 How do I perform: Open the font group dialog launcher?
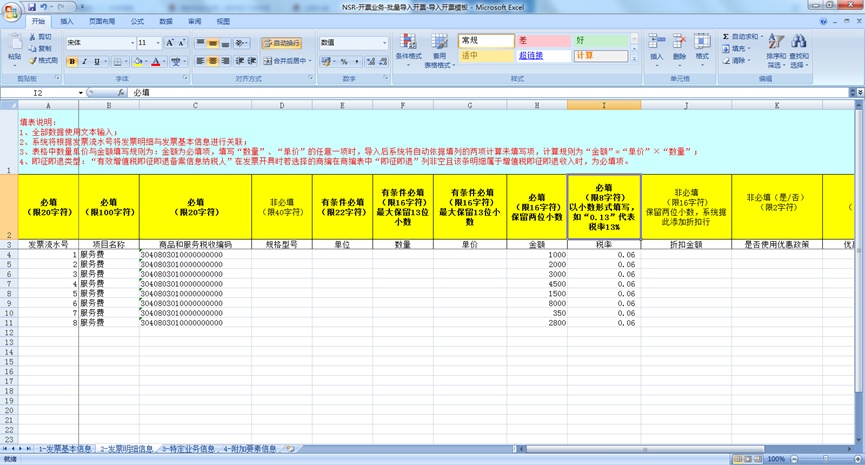[185, 78]
